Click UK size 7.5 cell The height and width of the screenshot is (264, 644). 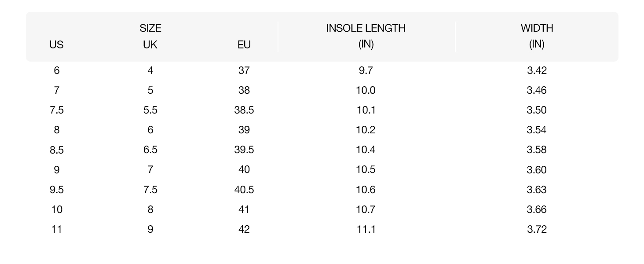coord(150,190)
